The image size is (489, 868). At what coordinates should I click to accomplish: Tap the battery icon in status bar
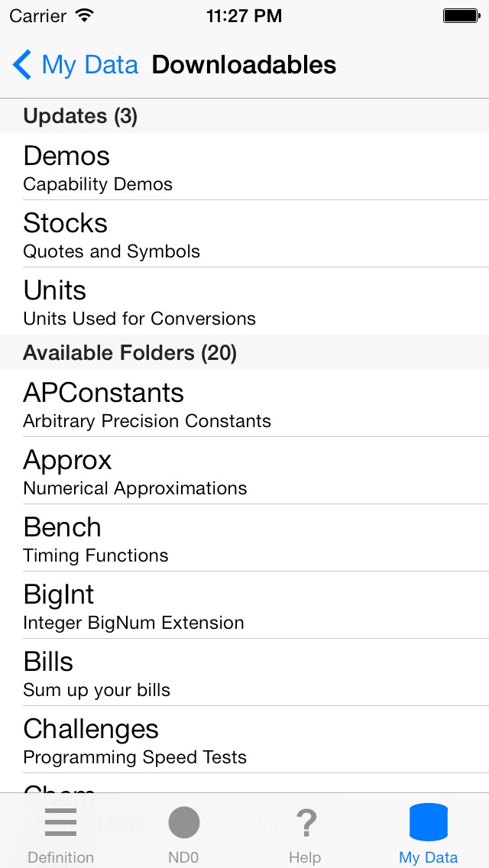(x=461, y=15)
